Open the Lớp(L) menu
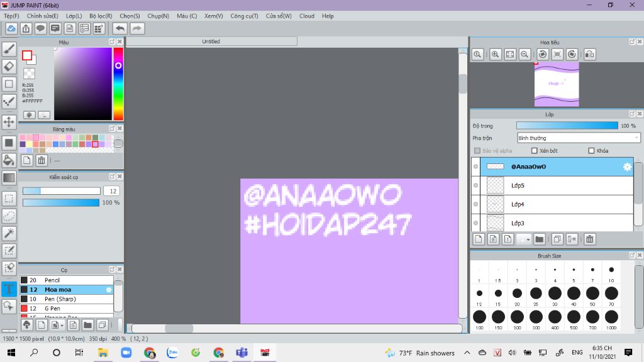Viewport: 644px width, 362px height. [74, 16]
